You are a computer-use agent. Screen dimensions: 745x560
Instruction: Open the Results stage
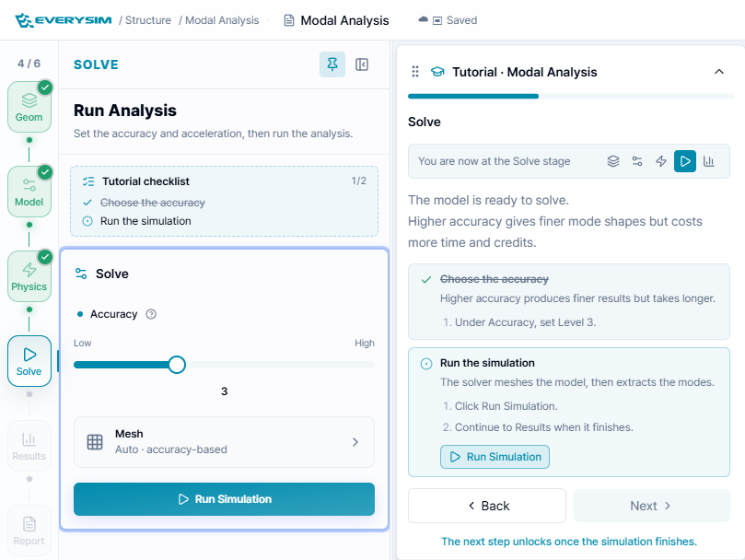[x=29, y=446]
